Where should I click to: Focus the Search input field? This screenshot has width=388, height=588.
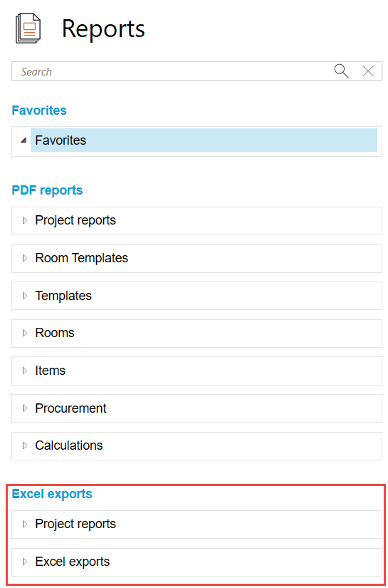(x=172, y=71)
